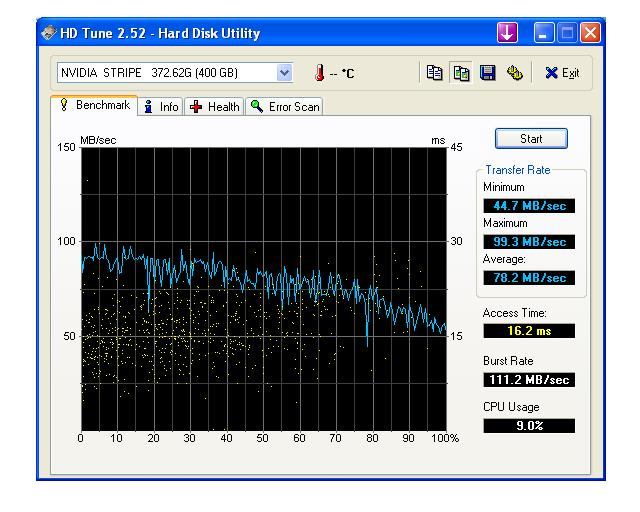Click the HD Tune title bar icon
This screenshot has width=640, height=512.
49,33
